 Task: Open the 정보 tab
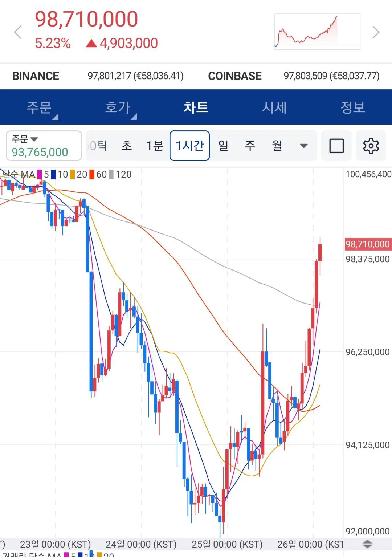352,107
